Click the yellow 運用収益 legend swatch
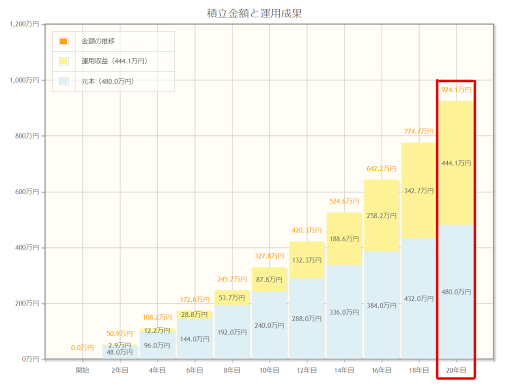Screen dimensions: 512x385 [x=63, y=61]
